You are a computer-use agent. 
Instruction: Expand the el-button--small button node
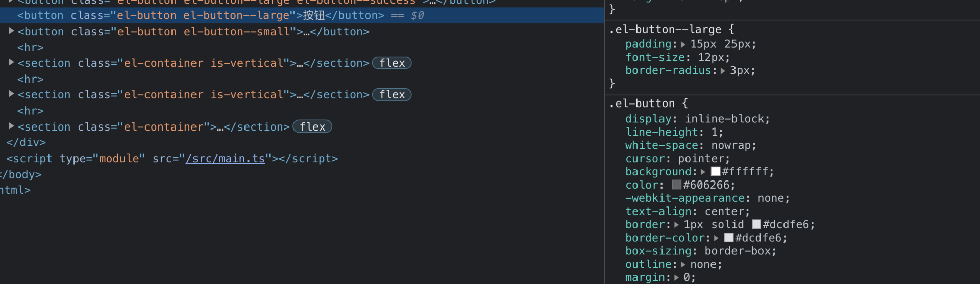(11, 31)
